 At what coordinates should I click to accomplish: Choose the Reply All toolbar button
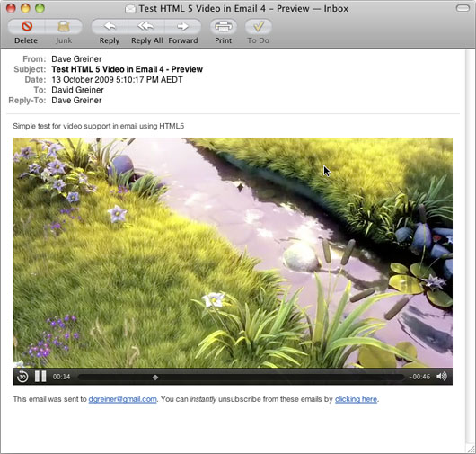coord(146,27)
